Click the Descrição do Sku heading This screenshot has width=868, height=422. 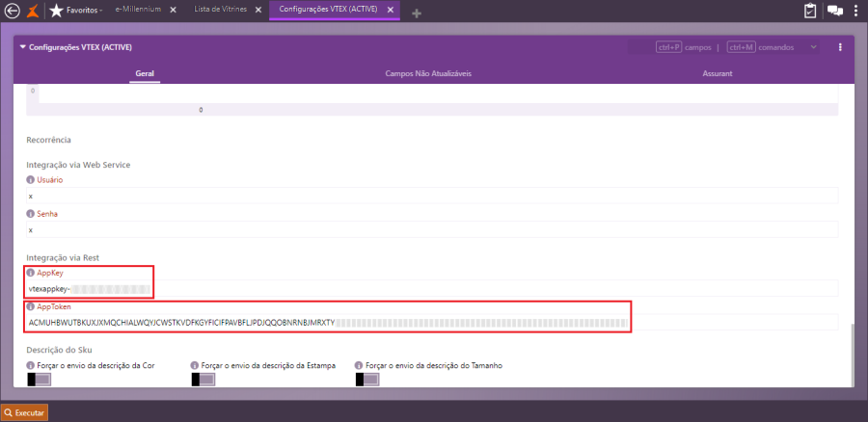coord(59,350)
